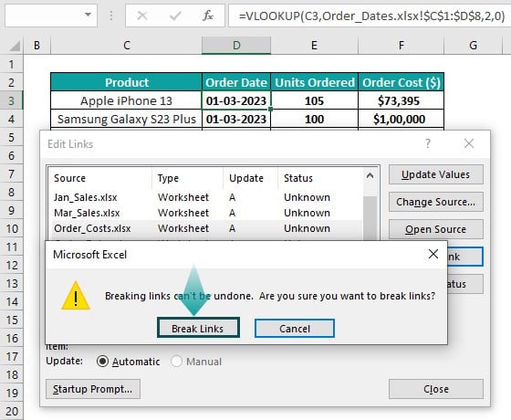Click the Units Ordered header cell
The image size is (511, 420).
click(x=315, y=82)
